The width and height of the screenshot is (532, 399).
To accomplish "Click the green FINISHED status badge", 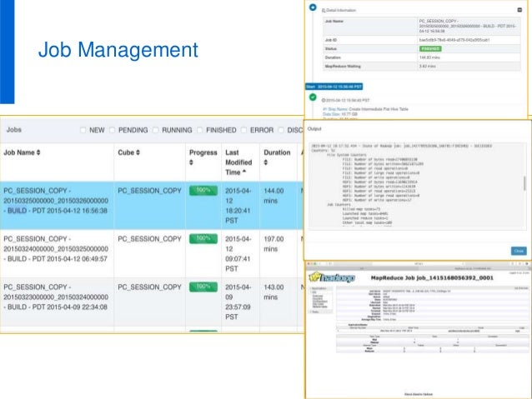I will (430, 49).
